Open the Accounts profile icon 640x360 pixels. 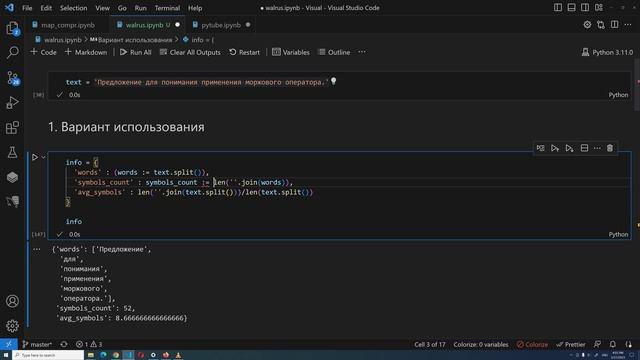click(12, 301)
